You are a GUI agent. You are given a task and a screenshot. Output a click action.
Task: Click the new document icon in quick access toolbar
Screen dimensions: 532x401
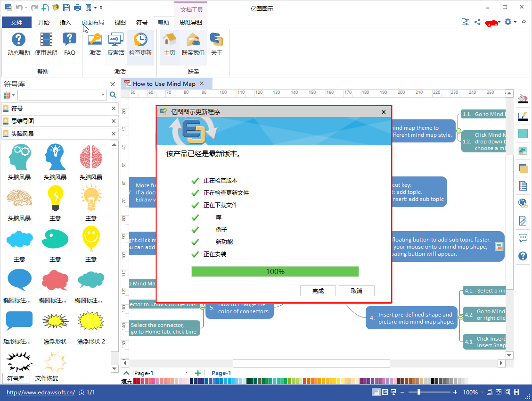point(45,8)
